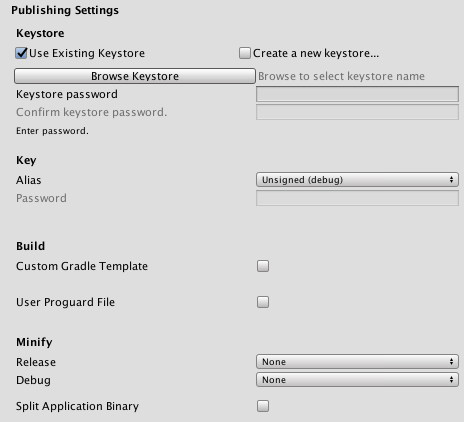
Task: Tick the User Proguard File checkbox
Action: 263,302
